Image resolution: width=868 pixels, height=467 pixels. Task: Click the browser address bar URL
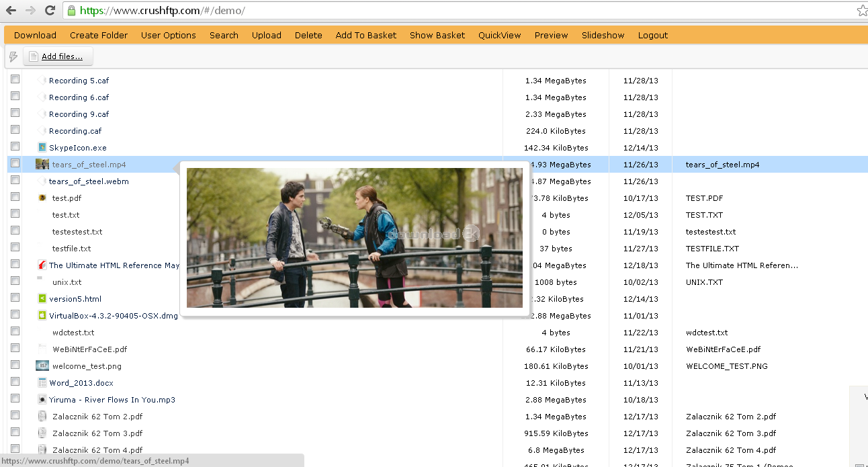(x=162, y=11)
